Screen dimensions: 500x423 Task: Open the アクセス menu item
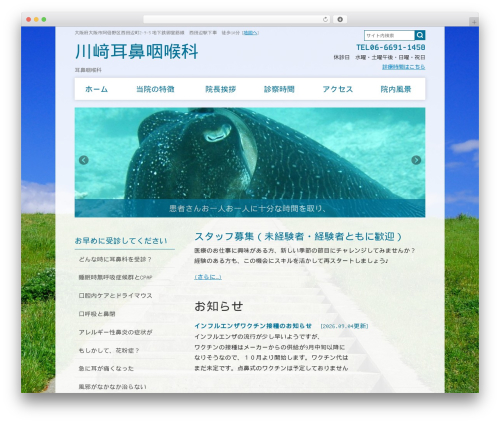(x=338, y=89)
